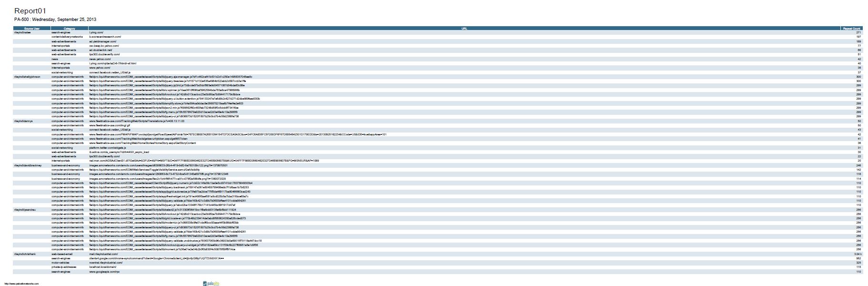Select URL containing 'json2.min.js'

pyautogui.click(x=163, y=108)
